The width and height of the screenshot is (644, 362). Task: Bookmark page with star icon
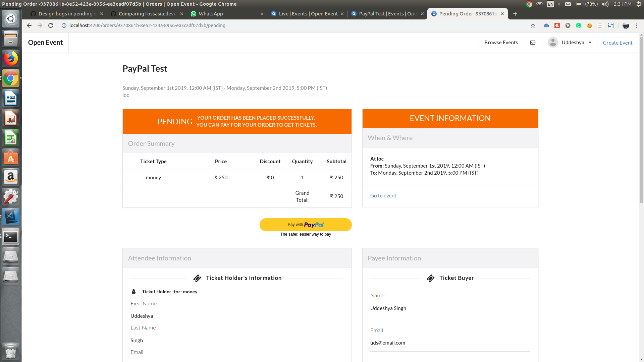point(533,25)
